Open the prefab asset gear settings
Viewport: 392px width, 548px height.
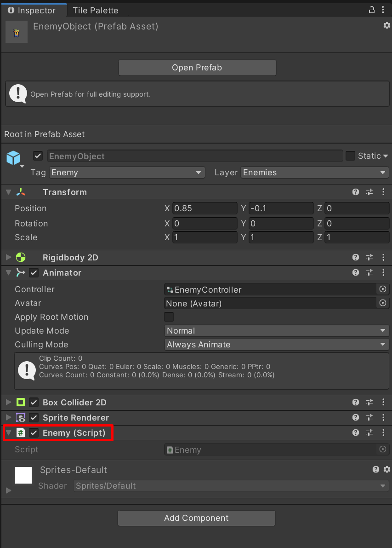(x=387, y=25)
